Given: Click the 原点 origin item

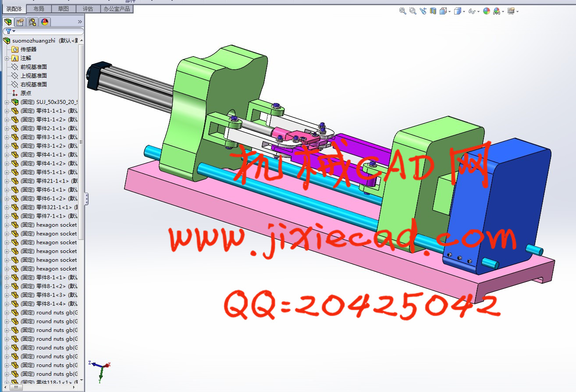Looking at the screenshot, I should [x=26, y=93].
